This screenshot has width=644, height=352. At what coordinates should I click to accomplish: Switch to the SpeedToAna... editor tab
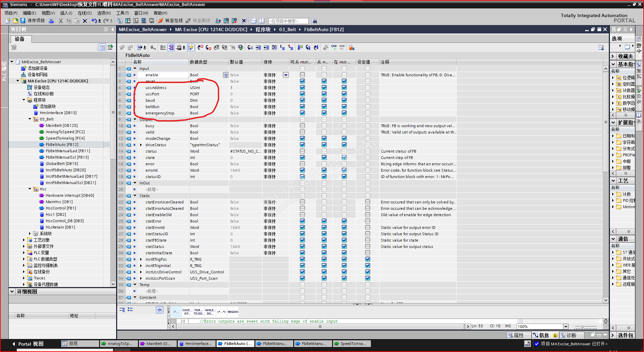coord(351,344)
